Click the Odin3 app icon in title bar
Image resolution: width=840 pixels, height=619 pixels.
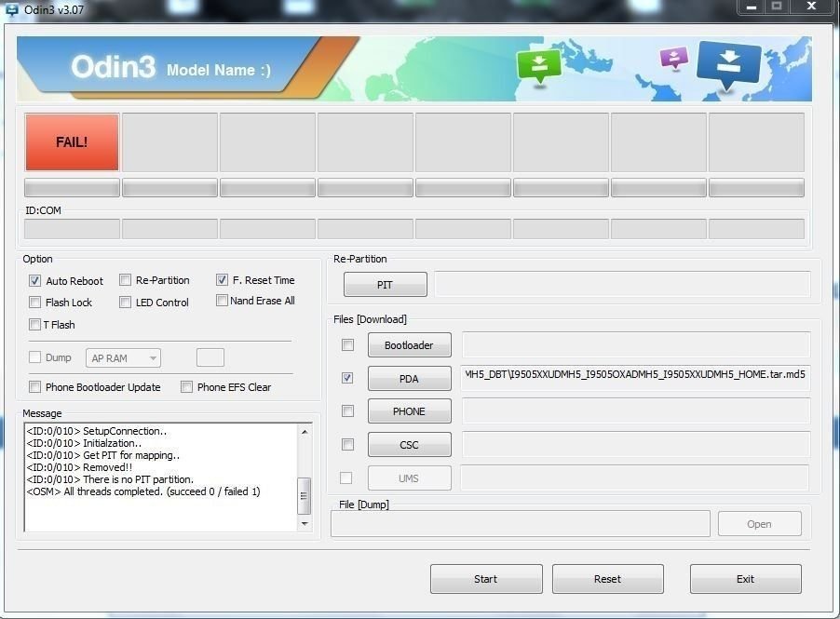(11, 8)
